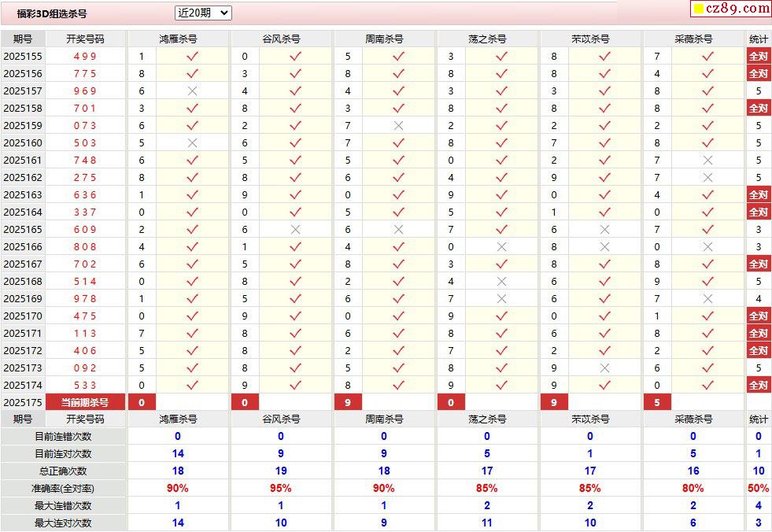Click the 全对 badge in row 2025164
The image size is (772, 532).
coord(758,212)
